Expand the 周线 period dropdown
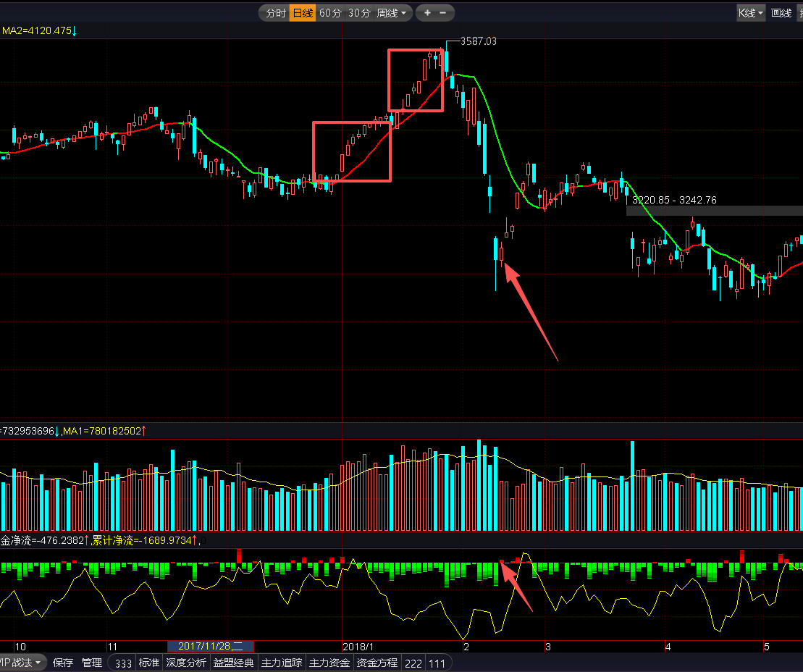Screen dimensions: 803x672 (392, 13)
